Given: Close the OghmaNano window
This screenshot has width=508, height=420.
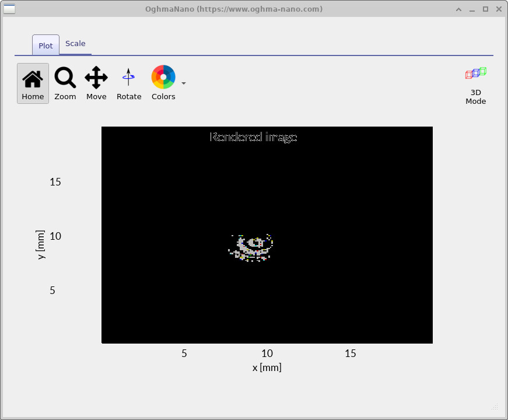Looking at the screenshot, I should click(x=498, y=9).
